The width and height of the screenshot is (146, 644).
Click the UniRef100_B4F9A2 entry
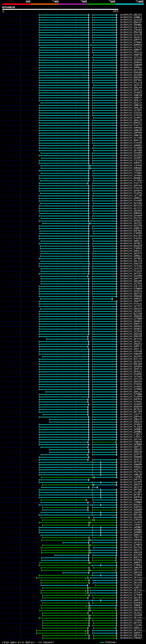(x=131, y=80)
